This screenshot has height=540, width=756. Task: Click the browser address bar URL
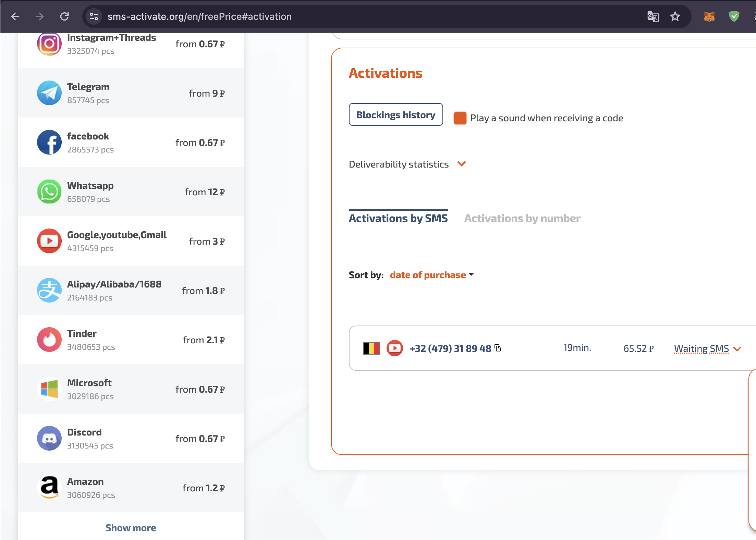[x=199, y=16]
